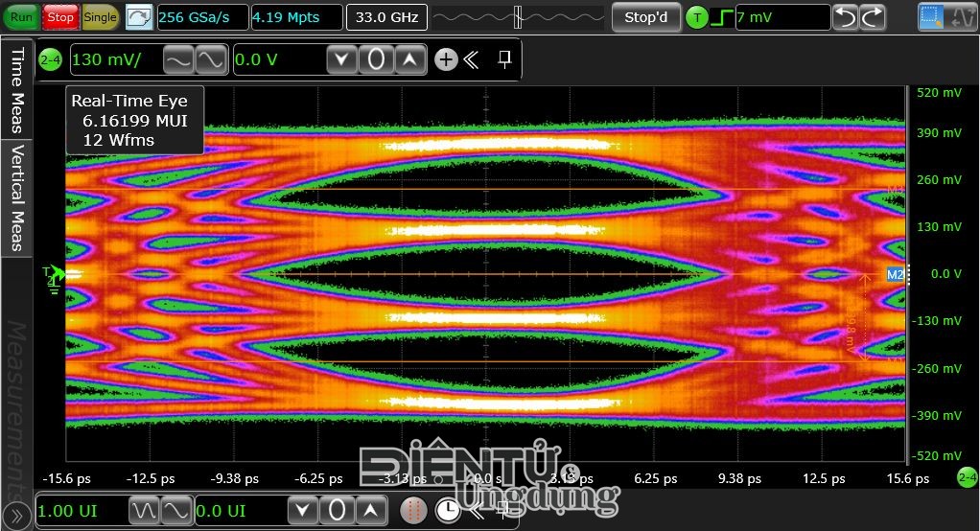
Task: Open the 4.19 Mpts memory depth field
Action: [296, 17]
